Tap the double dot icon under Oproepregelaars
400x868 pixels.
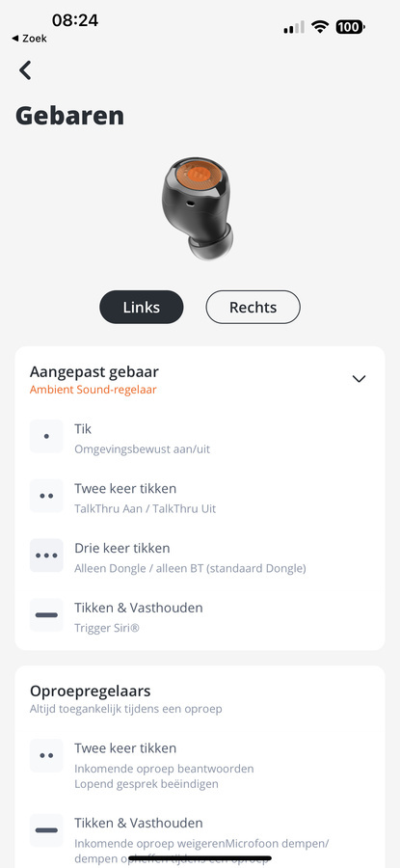46,755
